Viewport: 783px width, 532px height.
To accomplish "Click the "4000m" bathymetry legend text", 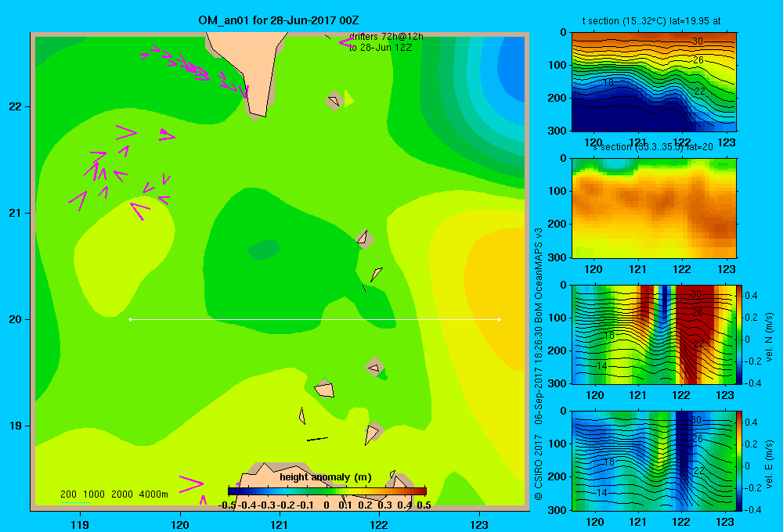I will tap(153, 494).
